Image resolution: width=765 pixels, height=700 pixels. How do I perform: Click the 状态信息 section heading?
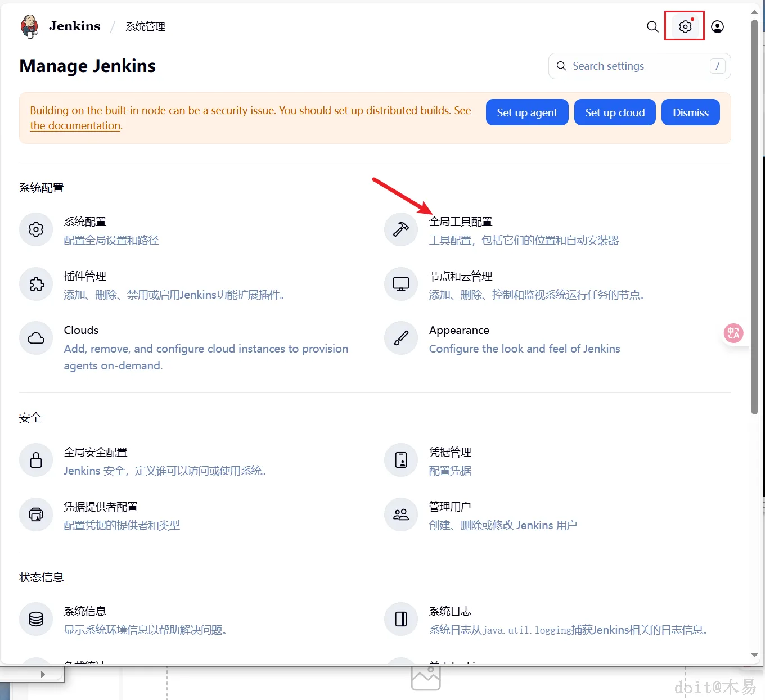tap(42, 577)
